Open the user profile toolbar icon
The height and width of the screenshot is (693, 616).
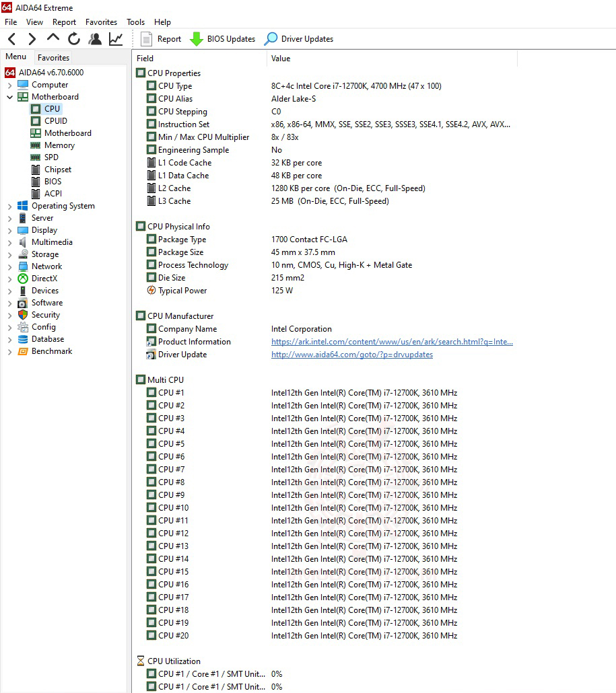[x=95, y=39]
